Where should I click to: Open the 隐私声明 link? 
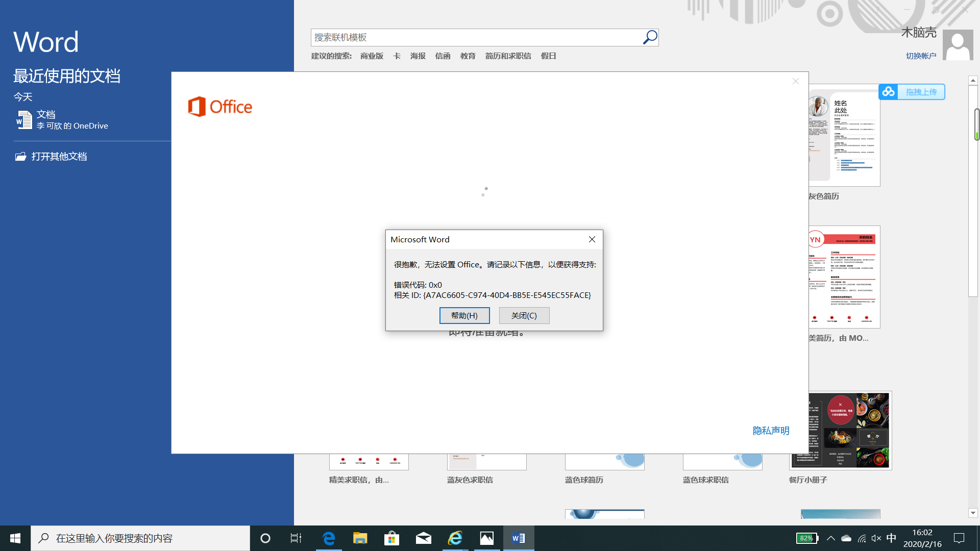771,431
